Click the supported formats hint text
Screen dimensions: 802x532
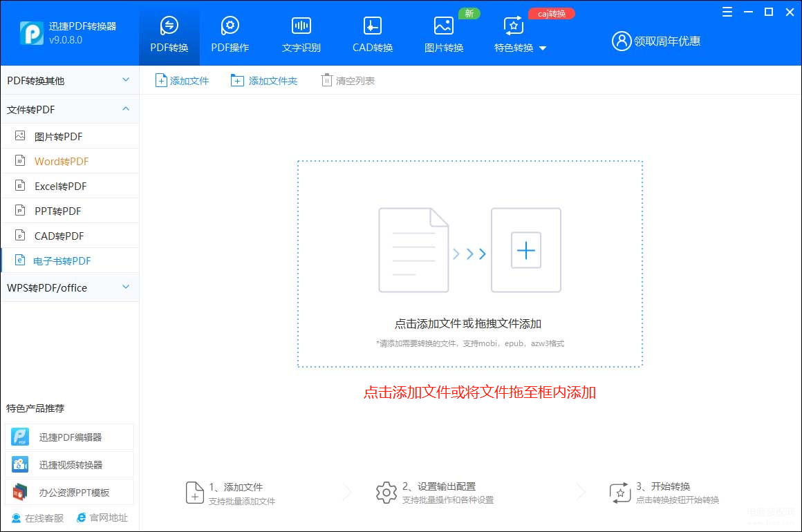coord(470,343)
